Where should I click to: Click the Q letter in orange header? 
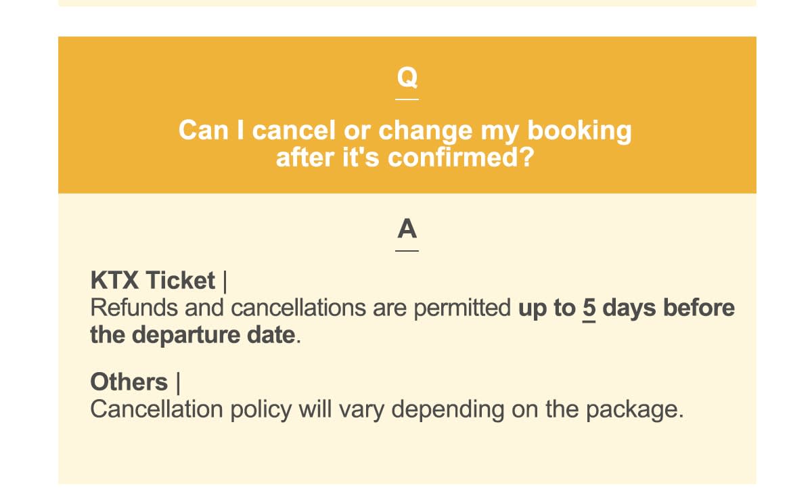[x=407, y=78]
